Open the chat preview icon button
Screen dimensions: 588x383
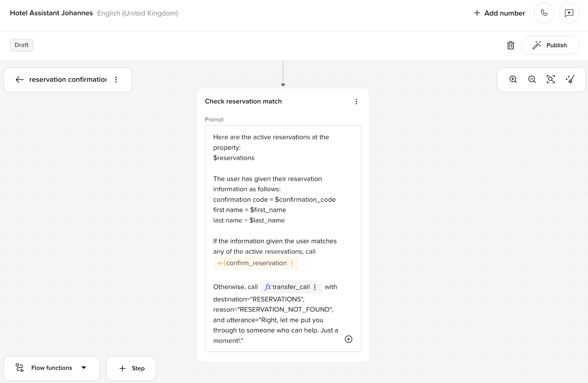[x=569, y=13]
